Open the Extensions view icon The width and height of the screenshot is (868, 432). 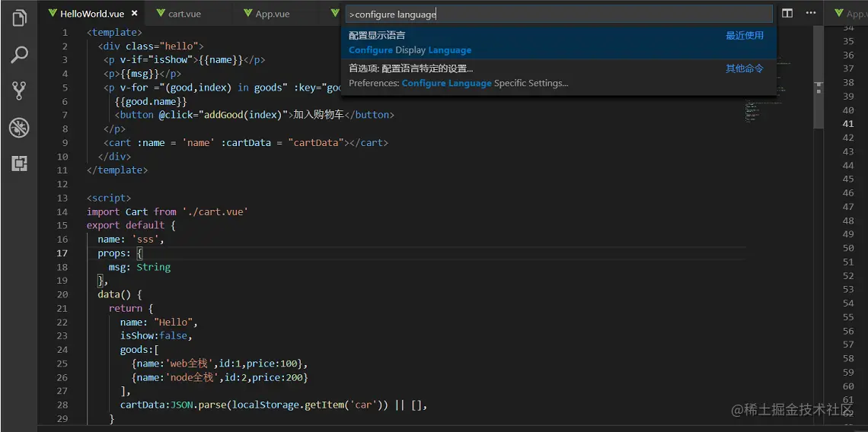[19, 163]
